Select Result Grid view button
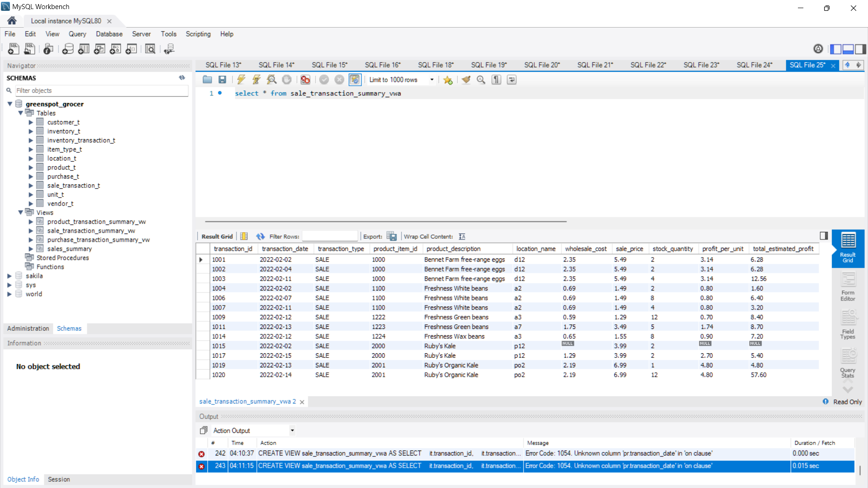Viewport: 868px width, 488px height. click(848, 248)
